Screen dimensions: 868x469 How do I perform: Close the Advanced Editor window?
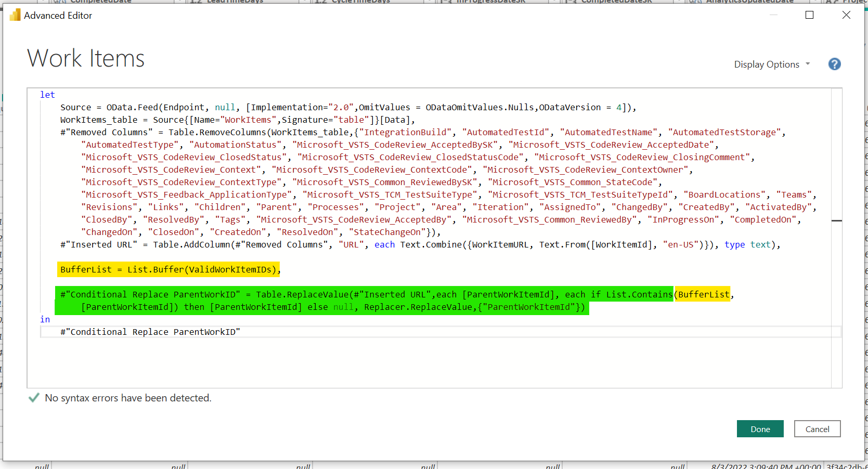pyautogui.click(x=846, y=15)
